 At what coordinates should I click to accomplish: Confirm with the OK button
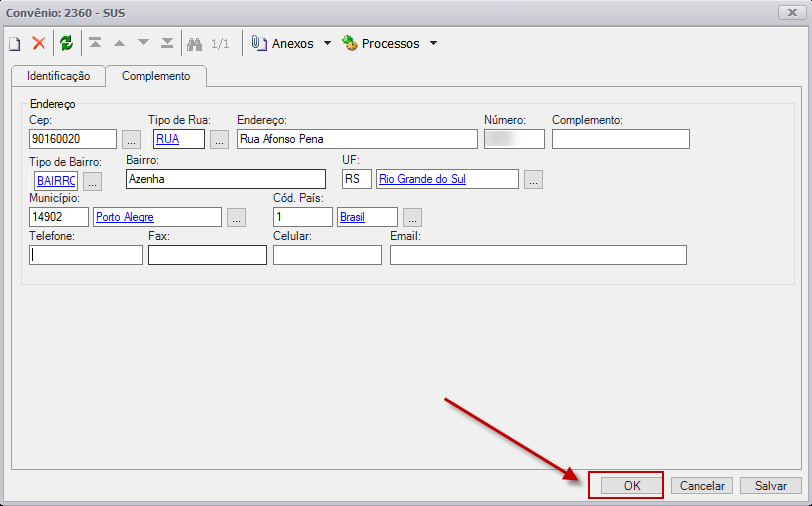tap(632, 486)
